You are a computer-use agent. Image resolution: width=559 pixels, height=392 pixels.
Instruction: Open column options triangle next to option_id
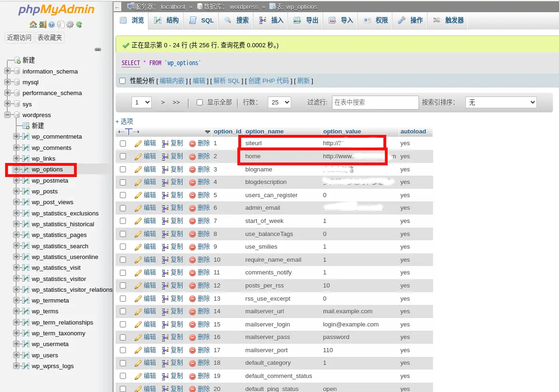(207, 132)
